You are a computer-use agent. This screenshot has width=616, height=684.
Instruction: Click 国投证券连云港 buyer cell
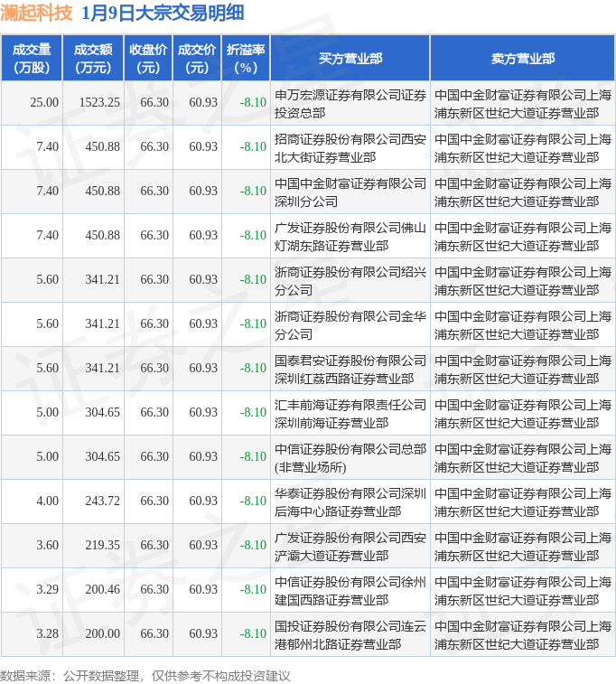pyautogui.click(x=350, y=634)
